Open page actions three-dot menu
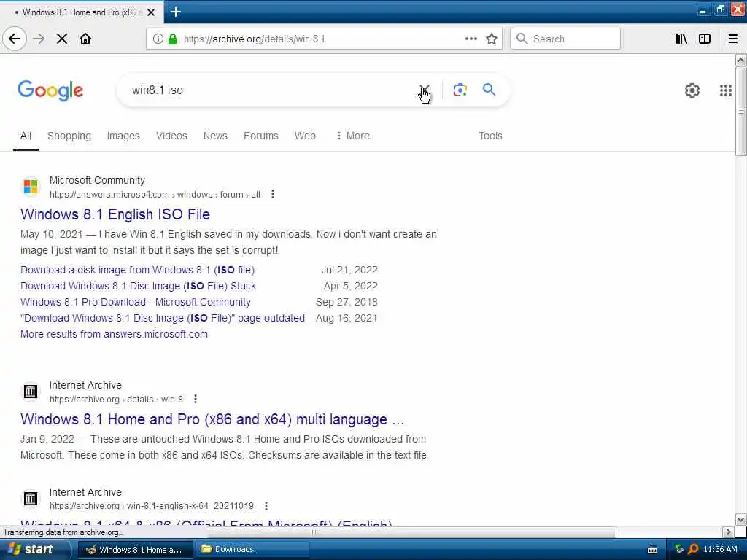This screenshot has height=560, width=747. pyautogui.click(x=471, y=39)
